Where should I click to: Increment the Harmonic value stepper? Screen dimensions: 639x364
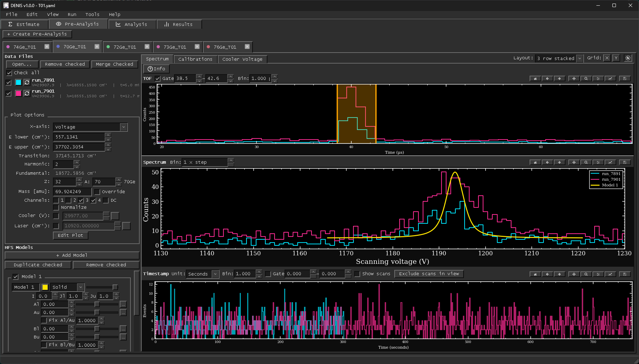coord(77,162)
